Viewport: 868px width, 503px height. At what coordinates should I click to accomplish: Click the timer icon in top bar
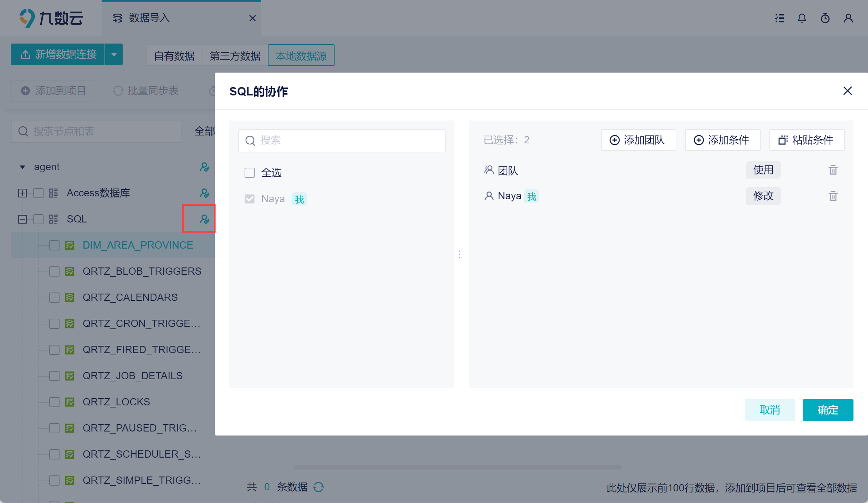(825, 18)
